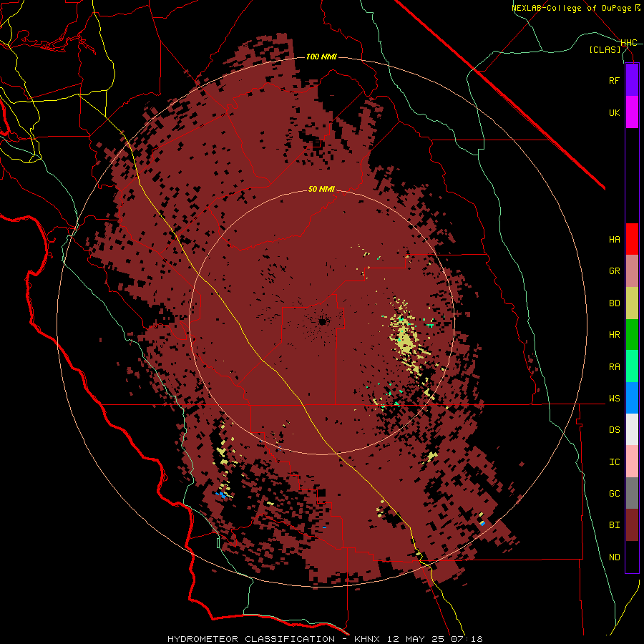The height and width of the screenshot is (644, 644).
Task: Click the radar site center point
Action: pos(323,321)
